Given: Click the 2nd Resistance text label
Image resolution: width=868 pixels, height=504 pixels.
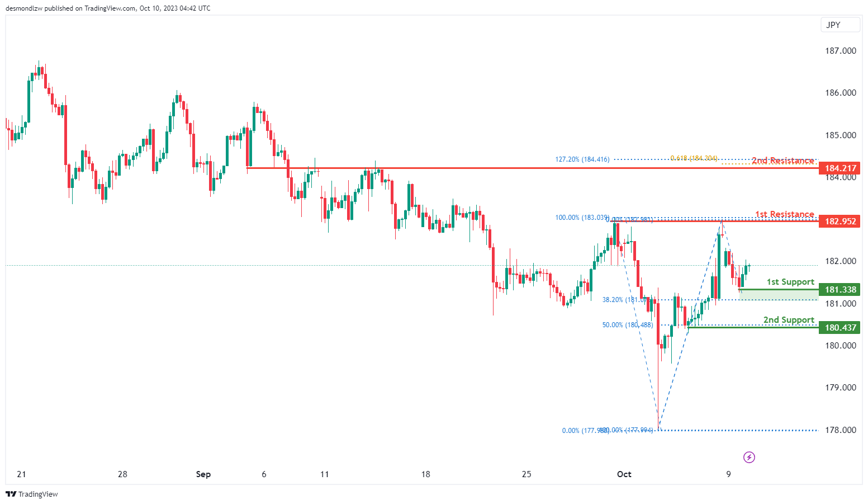Looking at the screenshot, I should (x=782, y=161).
